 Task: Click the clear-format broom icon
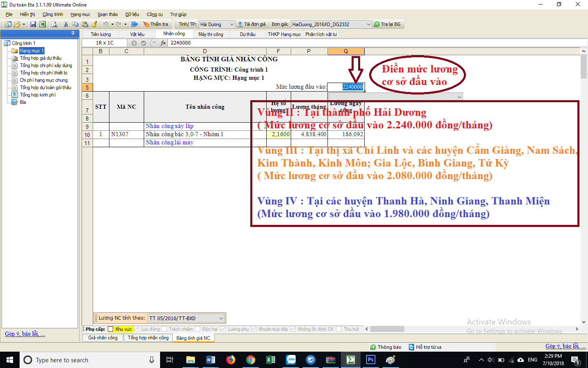click(94, 25)
